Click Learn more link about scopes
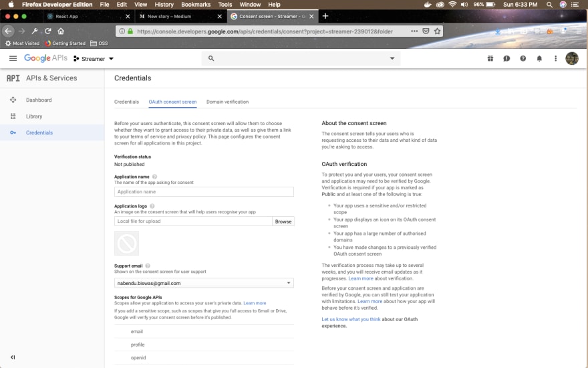The height and width of the screenshot is (368, 588). [255, 303]
